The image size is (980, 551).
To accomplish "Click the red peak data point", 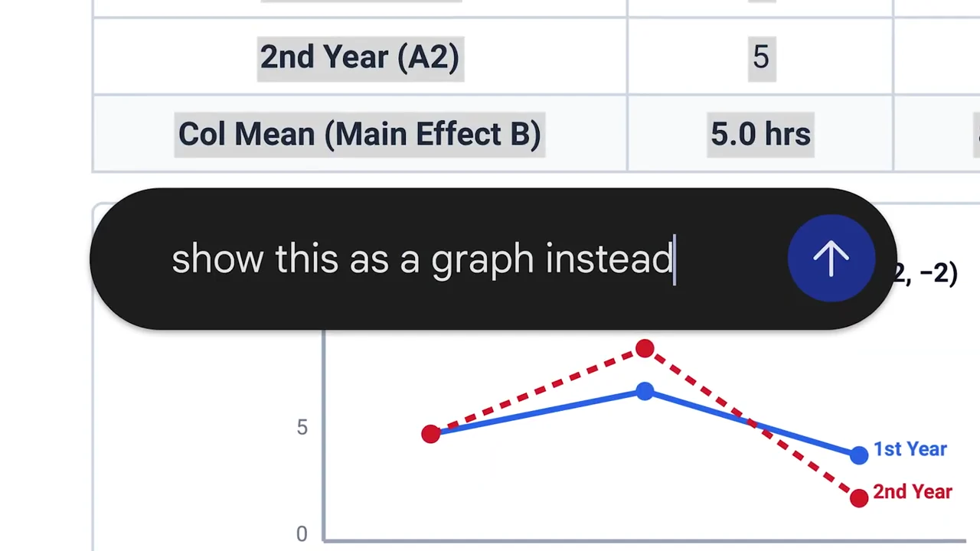I will (645, 350).
